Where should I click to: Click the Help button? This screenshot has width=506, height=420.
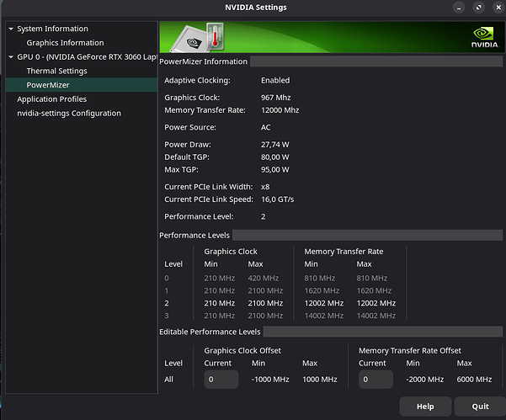pos(425,407)
